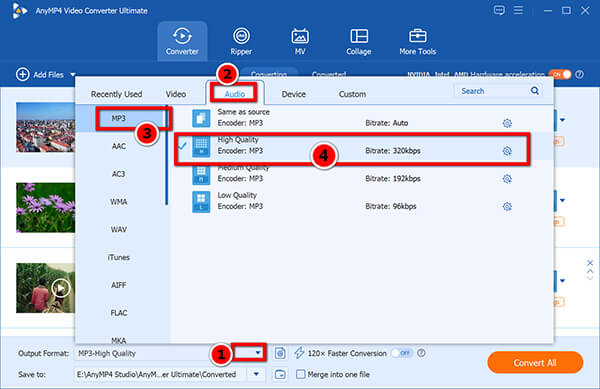This screenshot has width=600, height=389.
Task: Open the Converter module
Action: click(182, 41)
